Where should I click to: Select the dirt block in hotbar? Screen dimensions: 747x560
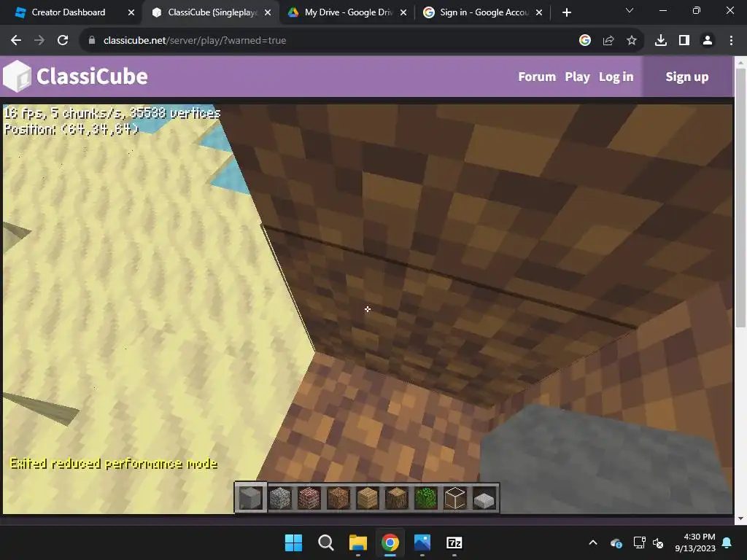click(x=338, y=499)
